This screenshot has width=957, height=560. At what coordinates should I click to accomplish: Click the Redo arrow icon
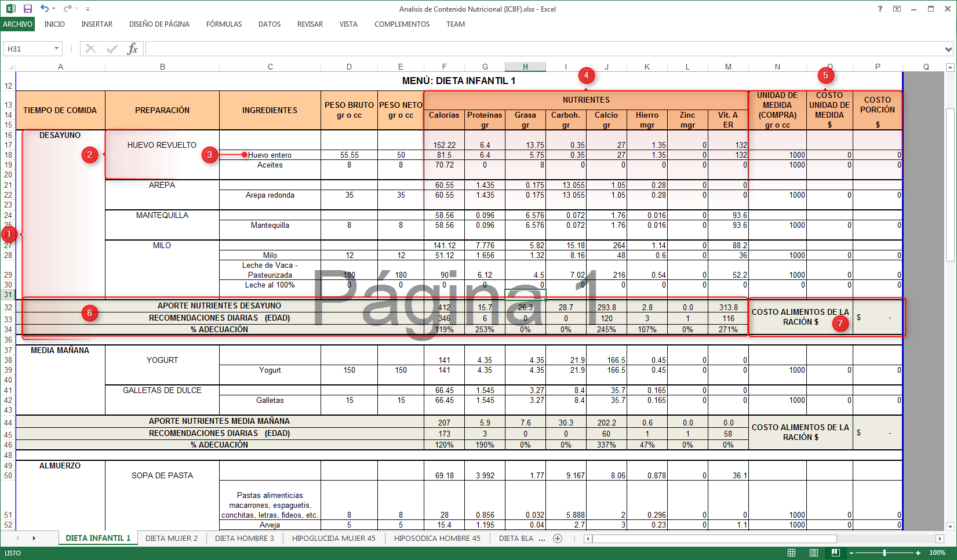coord(67,9)
